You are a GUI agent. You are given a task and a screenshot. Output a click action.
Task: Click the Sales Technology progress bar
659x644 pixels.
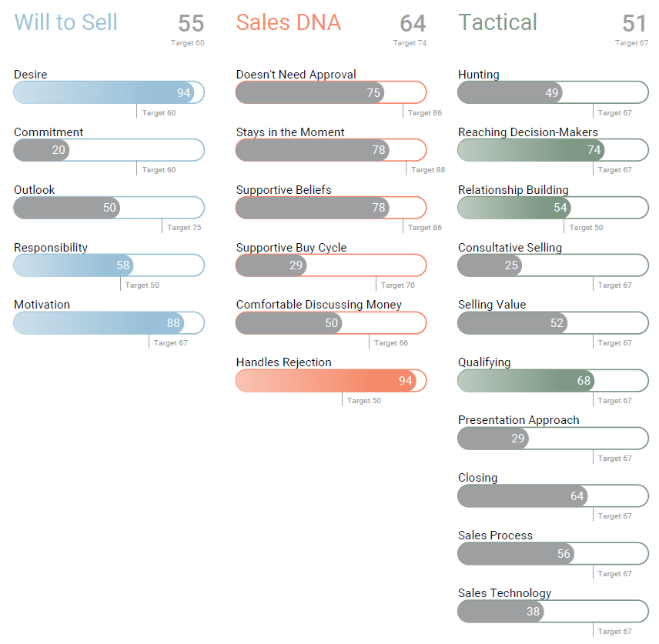553,612
